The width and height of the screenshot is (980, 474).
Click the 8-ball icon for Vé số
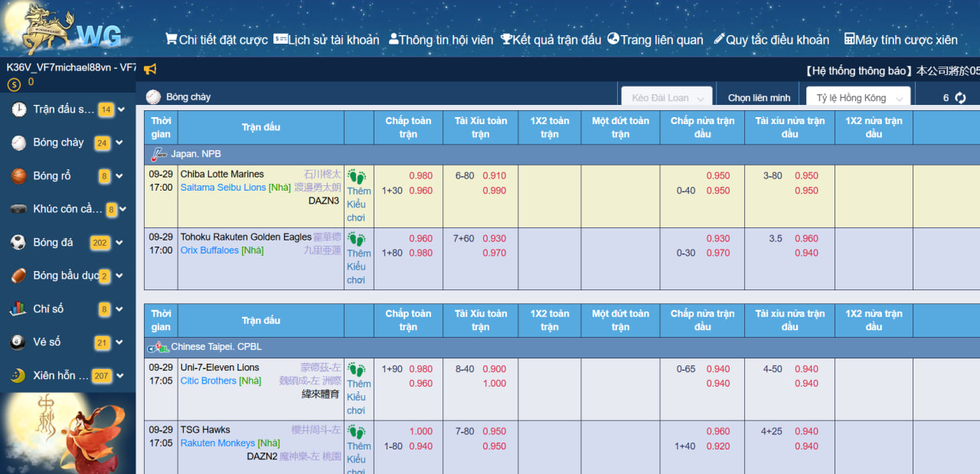coord(18,342)
